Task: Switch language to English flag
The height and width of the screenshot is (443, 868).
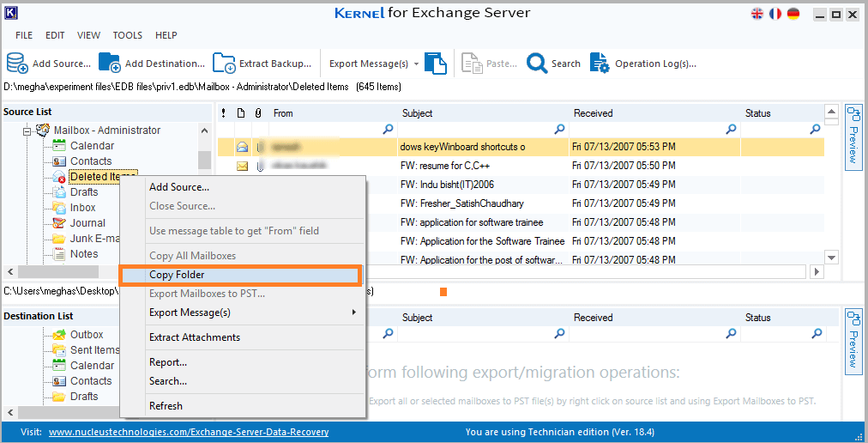Action: (756, 14)
